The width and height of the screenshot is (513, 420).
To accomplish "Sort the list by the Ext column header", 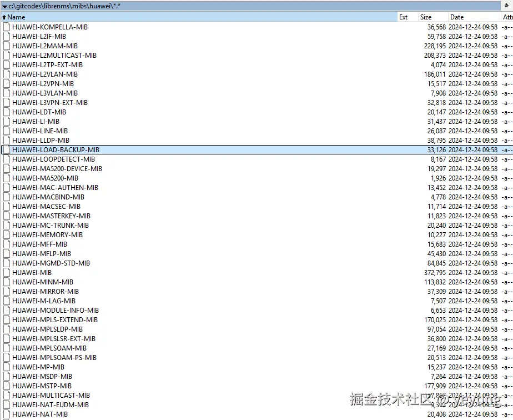I will [408, 17].
